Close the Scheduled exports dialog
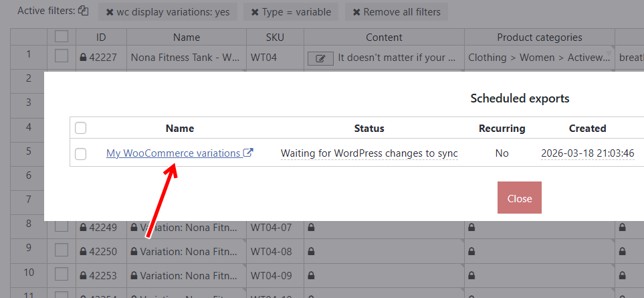Screen dimensions: 644x298 point(519,198)
